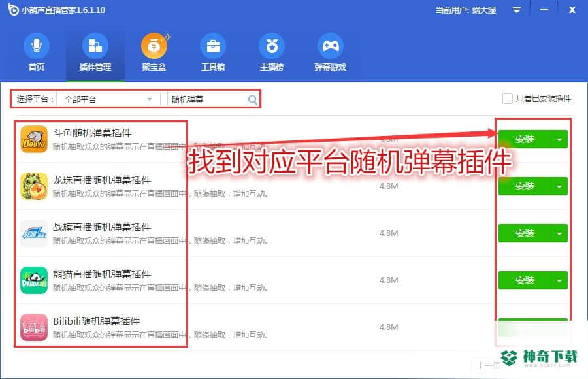Click the 战旗直播 plugin icon
The width and height of the screenshot is (588, 379).
coord(34,233)
